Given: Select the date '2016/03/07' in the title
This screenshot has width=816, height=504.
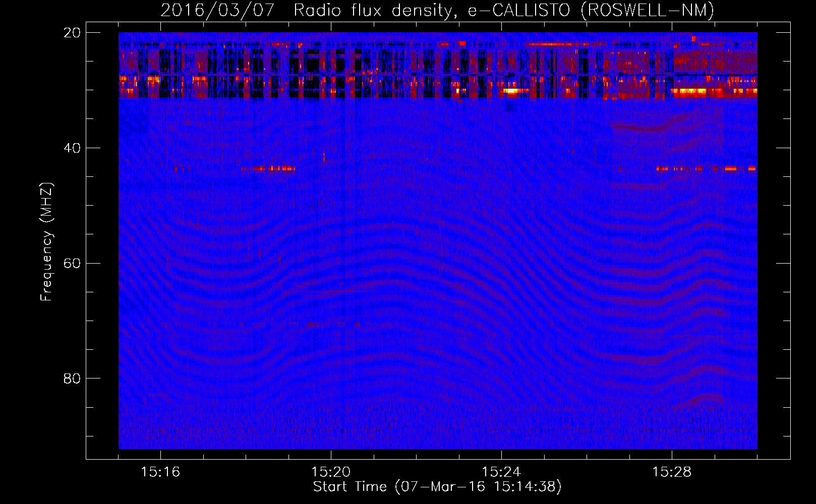Looking at the screenshot, I should click(217, 10).
